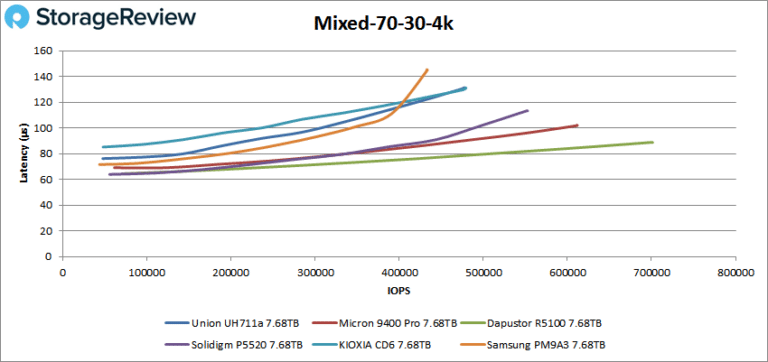Click the red Micron 9400 Pro legend swatch
Screen dimensions: 768x362
(x=326, y=323)
